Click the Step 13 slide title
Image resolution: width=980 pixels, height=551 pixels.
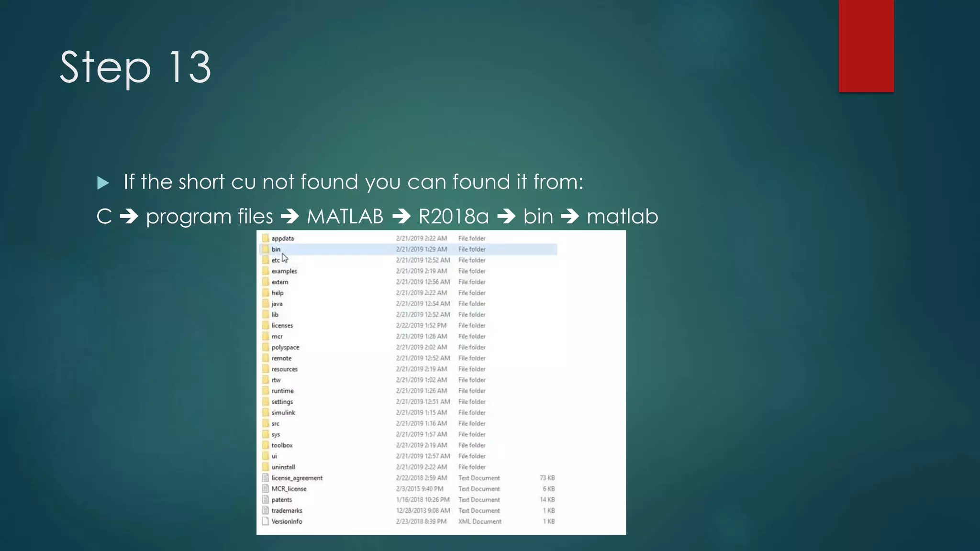point(135,67)
